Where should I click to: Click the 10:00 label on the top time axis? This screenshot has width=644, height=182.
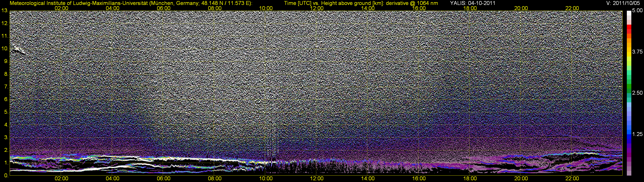tap(266, 8)
